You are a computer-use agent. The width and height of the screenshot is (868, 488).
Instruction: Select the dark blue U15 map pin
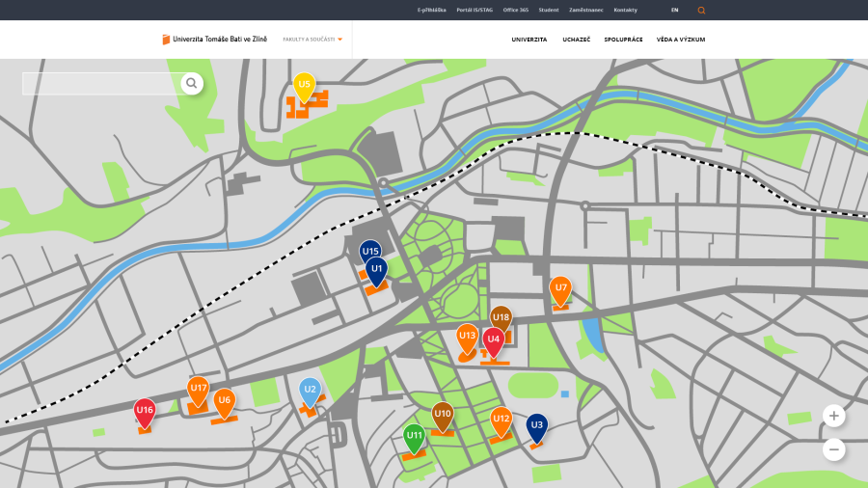click(x=370, y=250)
